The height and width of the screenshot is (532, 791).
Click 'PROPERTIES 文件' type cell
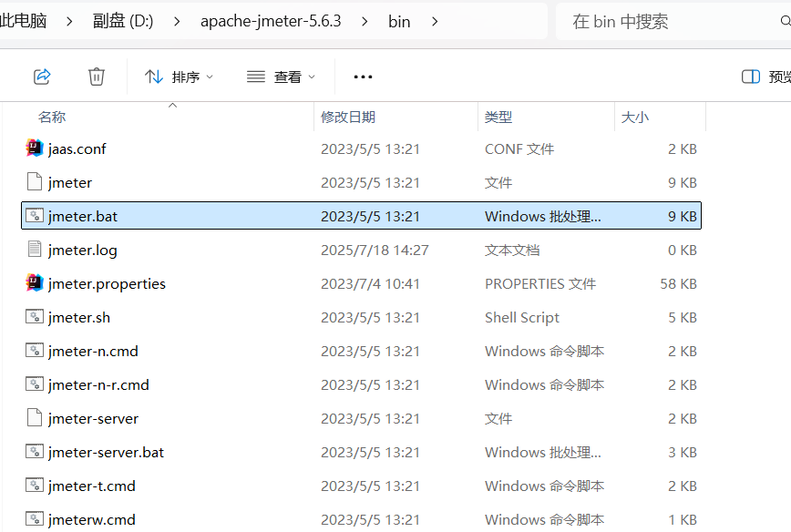point(540,284)
